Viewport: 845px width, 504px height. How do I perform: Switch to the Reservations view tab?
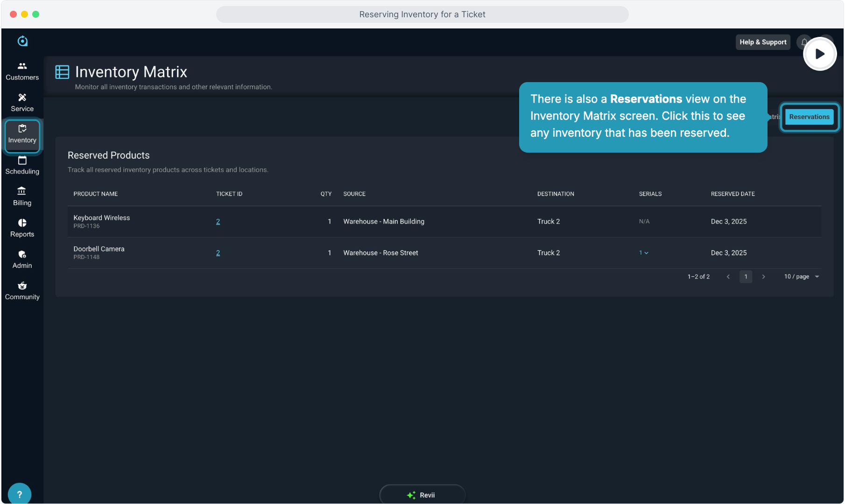point(809,117)
